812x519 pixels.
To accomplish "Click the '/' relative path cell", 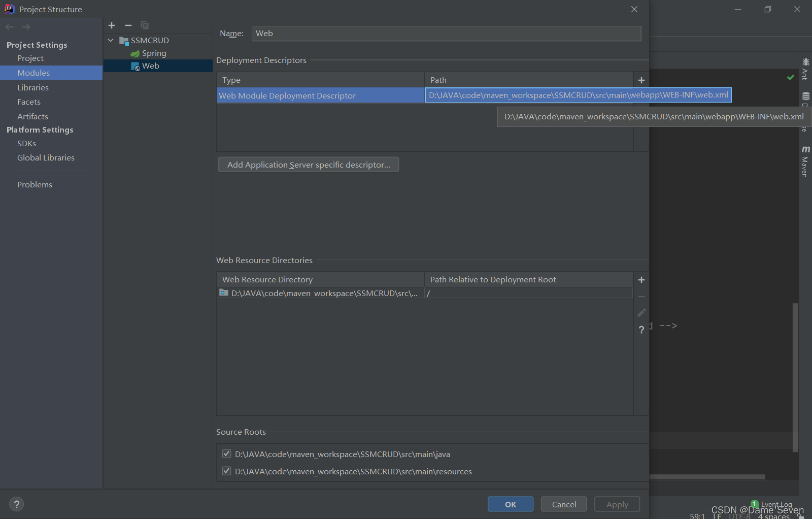I will coord(529,293).
